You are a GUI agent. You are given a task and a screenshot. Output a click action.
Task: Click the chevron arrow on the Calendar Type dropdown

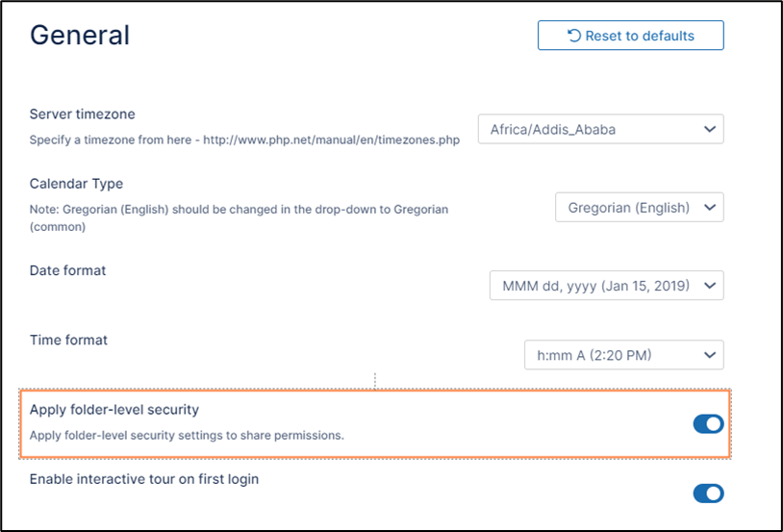point(710,207)
